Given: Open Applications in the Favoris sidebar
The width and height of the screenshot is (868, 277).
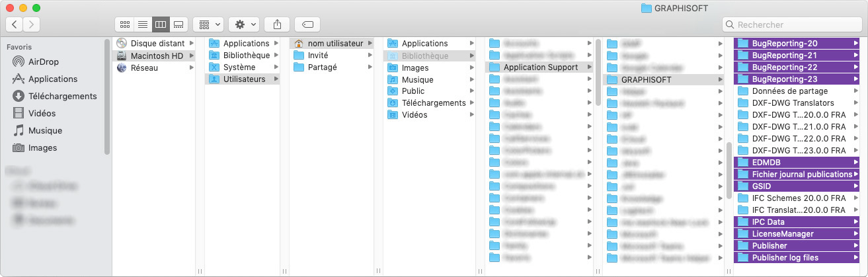Looking at the screenshot, I should tap(53, 79).
